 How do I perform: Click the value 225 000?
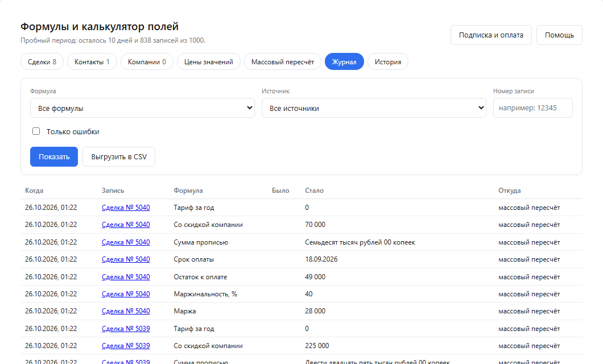tap(317, 346)
